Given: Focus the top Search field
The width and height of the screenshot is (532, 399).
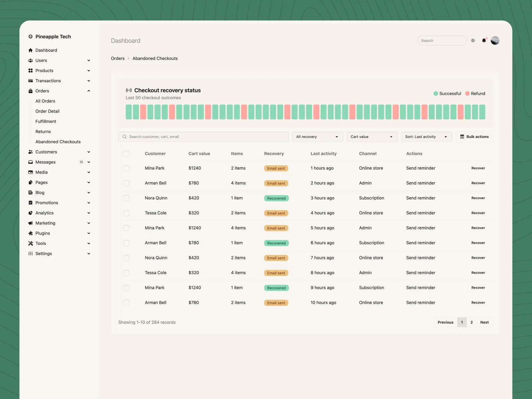Looking at the screenshot, I should tap(442, 41).
